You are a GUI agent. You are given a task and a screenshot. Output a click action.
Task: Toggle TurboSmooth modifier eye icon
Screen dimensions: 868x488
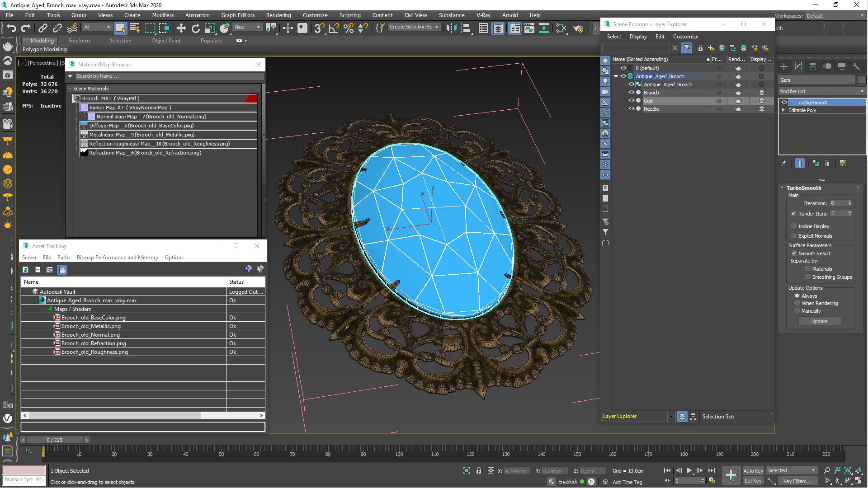point(784,103)
